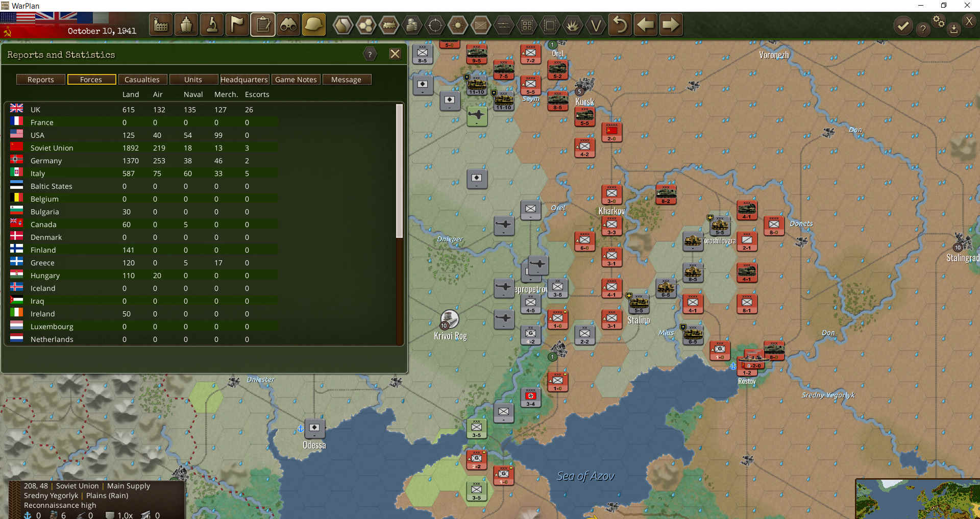Screen dimensions: 980x519
Task: Click the explosion hex button
Action: click(x=573, y=24)
